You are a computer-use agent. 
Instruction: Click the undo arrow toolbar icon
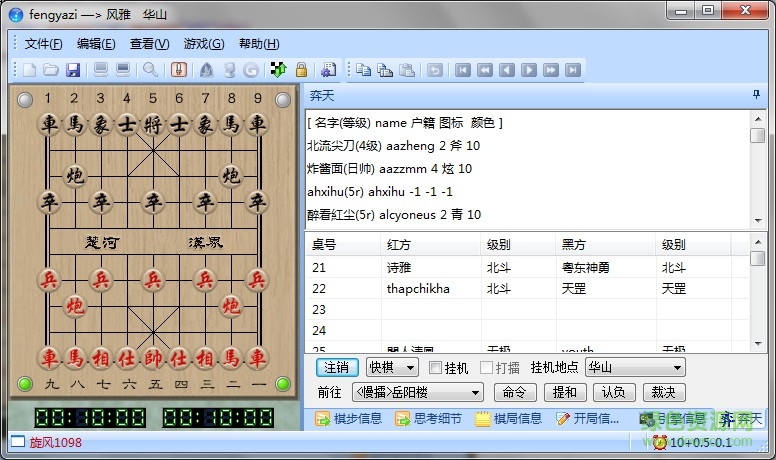coord(435,70)
